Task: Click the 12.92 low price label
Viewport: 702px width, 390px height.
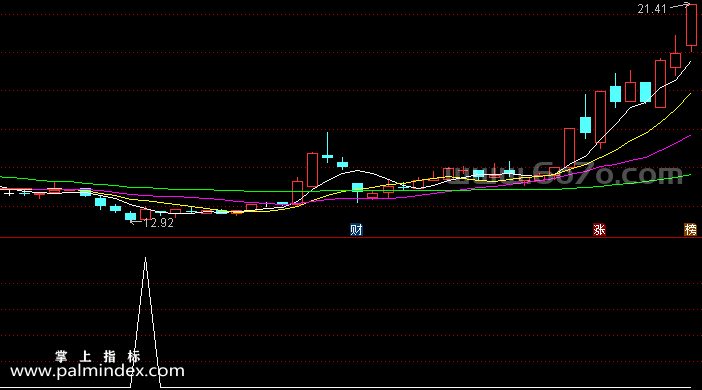Action: pyautogui.click(x=158, y=223)
